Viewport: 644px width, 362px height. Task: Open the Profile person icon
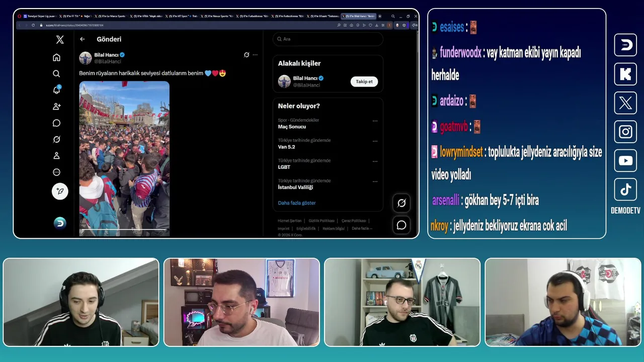[56, 156]
